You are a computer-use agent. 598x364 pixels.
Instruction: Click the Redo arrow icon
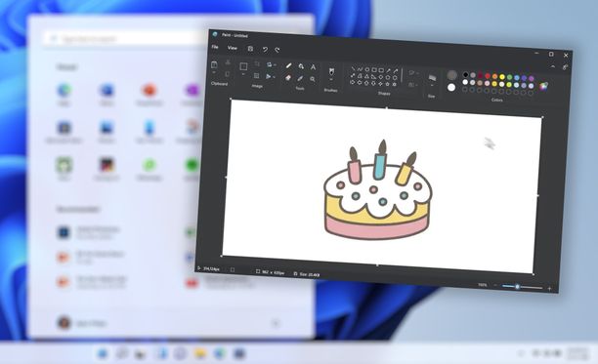point(277,50)
